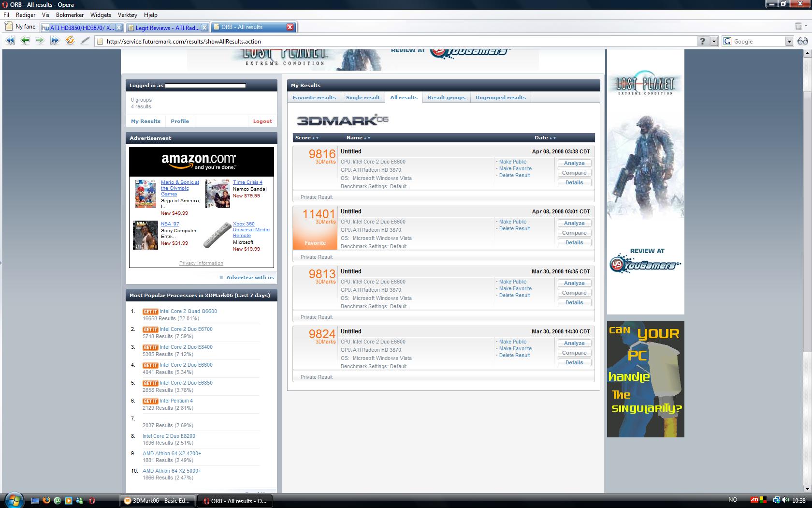
Task: Open the Profile link in the login panel
Action: click(x=180, y=121)
